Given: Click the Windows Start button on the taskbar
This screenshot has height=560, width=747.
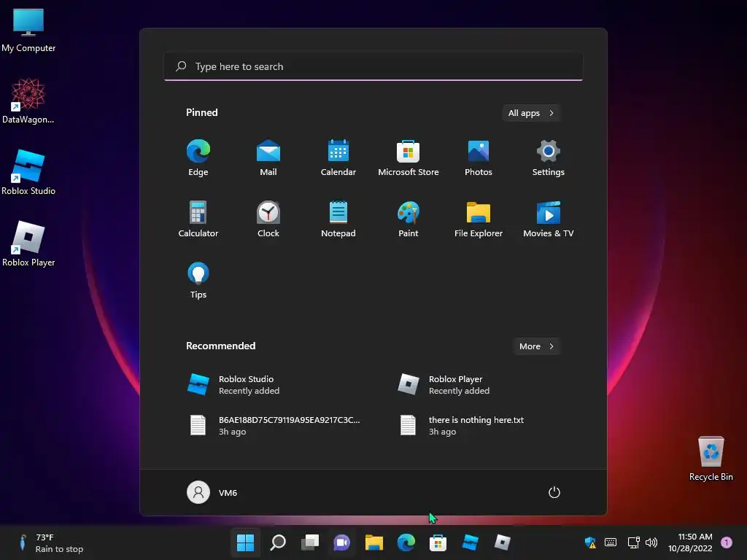Looking at the screenshot, I should click(245, 542).
